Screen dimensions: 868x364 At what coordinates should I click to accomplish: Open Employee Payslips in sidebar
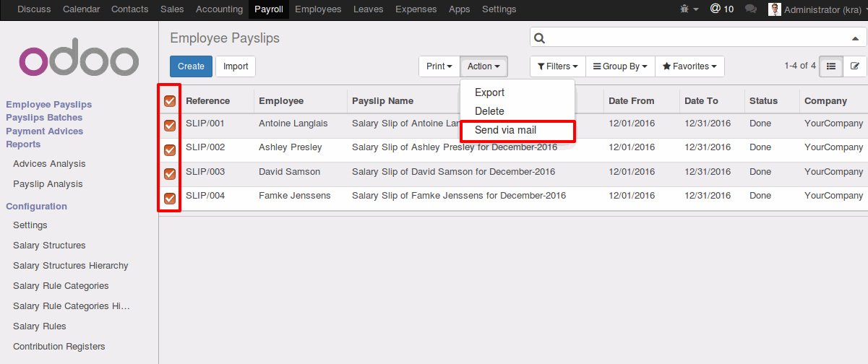(x=49, y=104)
